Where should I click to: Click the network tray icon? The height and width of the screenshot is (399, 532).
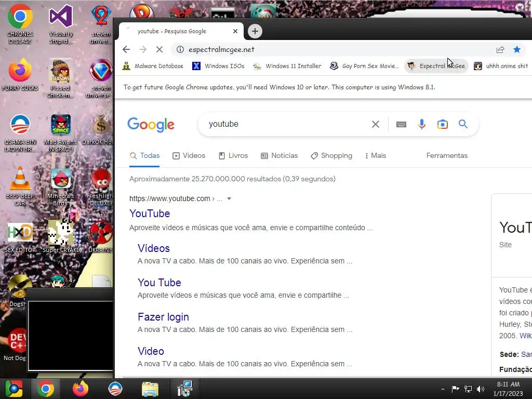click(468, 389)
